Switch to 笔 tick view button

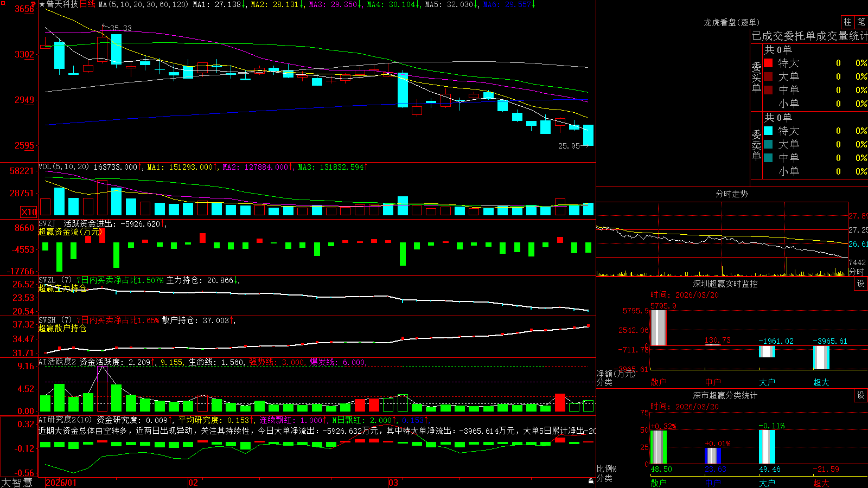pyautogui.click(x=861, y=22)
